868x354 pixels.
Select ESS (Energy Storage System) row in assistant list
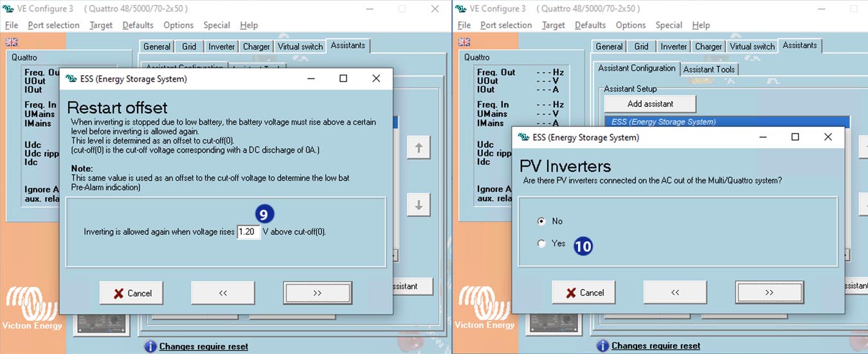(727, 122)
